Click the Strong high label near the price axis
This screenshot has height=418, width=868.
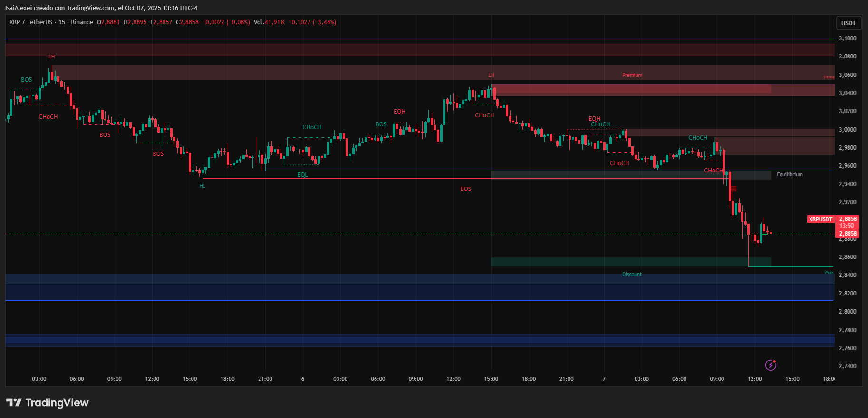click(829, 77)
